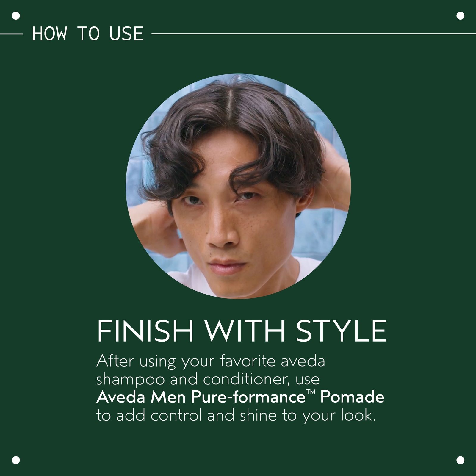
Task: Click the line about control and shine
Action: [x=236, y=415]
